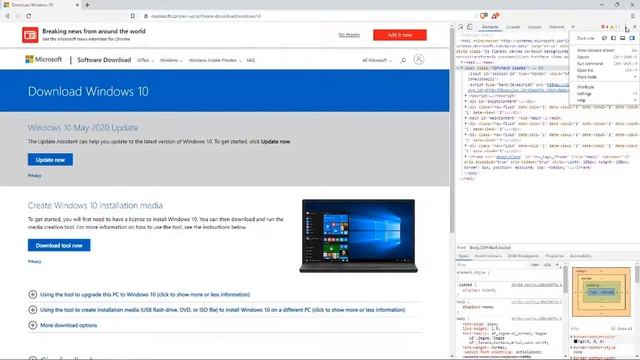Toggle the :hov element state button

click(535, 265)
